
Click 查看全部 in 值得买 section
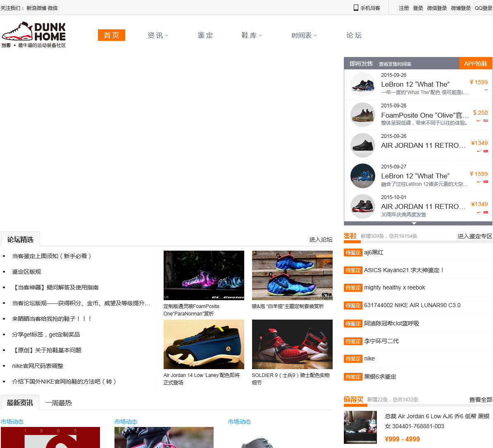coord(481,400)
